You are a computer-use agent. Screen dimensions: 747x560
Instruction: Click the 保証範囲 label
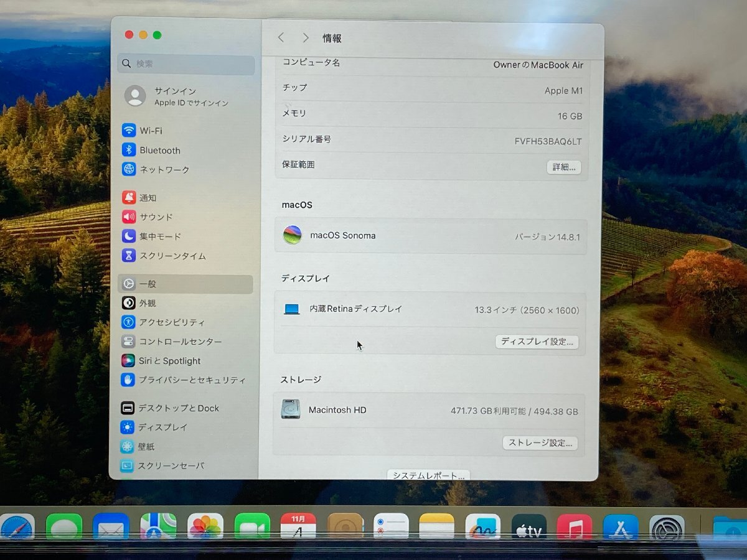(x=299, y=165)
